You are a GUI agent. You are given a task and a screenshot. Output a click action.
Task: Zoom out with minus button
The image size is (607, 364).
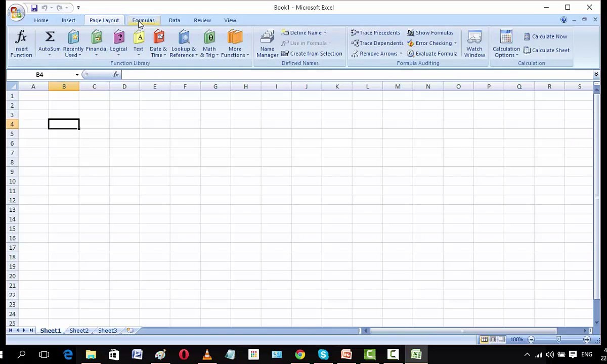pos(531,340)
